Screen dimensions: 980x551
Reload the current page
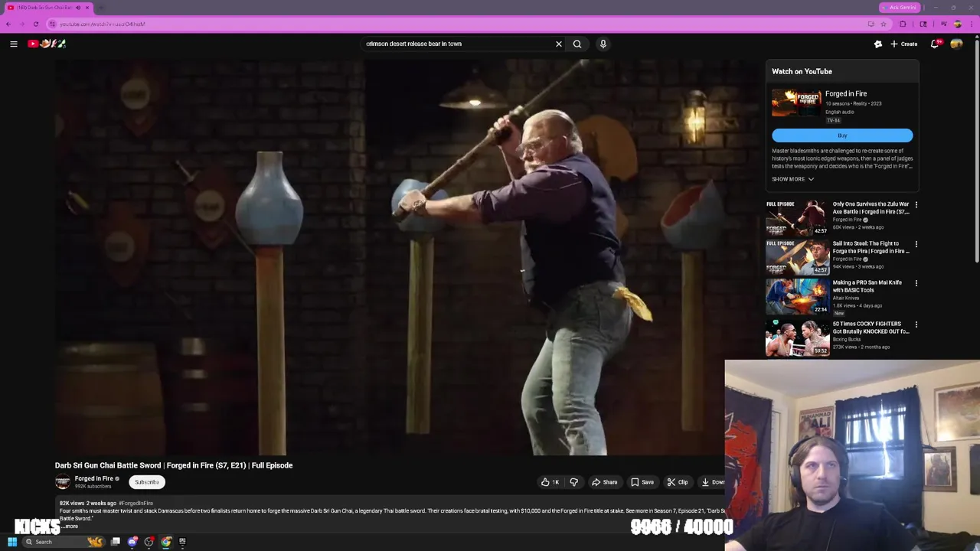[35, 24]
